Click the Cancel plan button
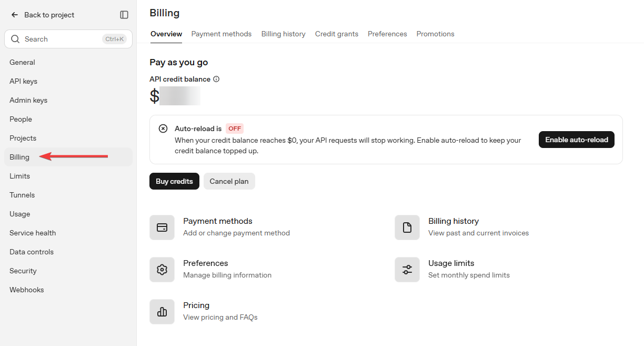Screen dimensions: 644x346 [x=229, y=181]
